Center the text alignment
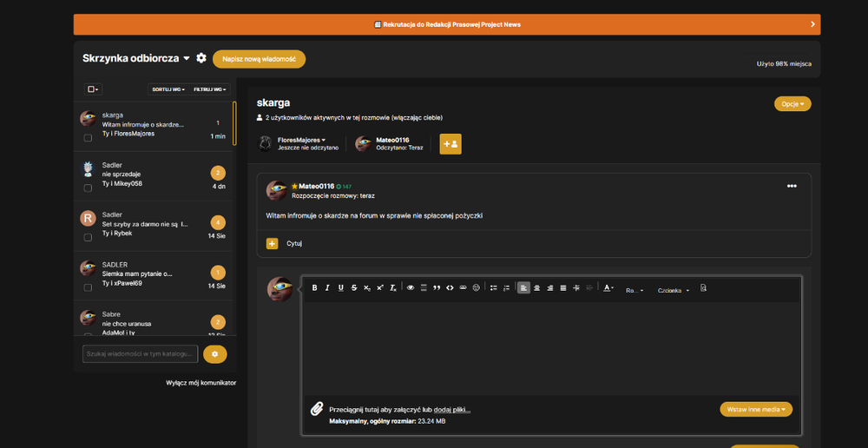Image resolution: width=868 pixels, height=448 pixels. 536,288
